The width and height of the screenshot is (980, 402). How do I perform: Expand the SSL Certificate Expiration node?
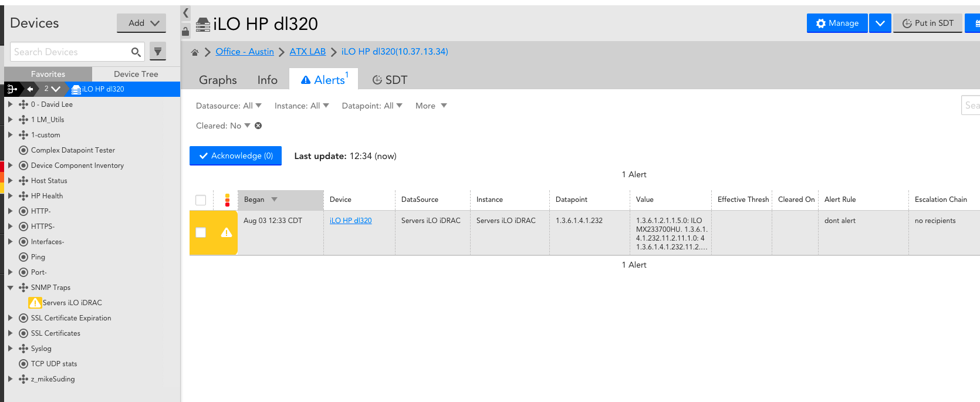(x=10, y=317)
